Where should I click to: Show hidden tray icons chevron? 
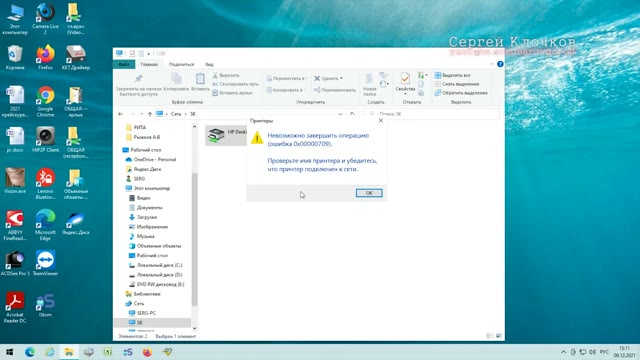(x=563, y=352)
